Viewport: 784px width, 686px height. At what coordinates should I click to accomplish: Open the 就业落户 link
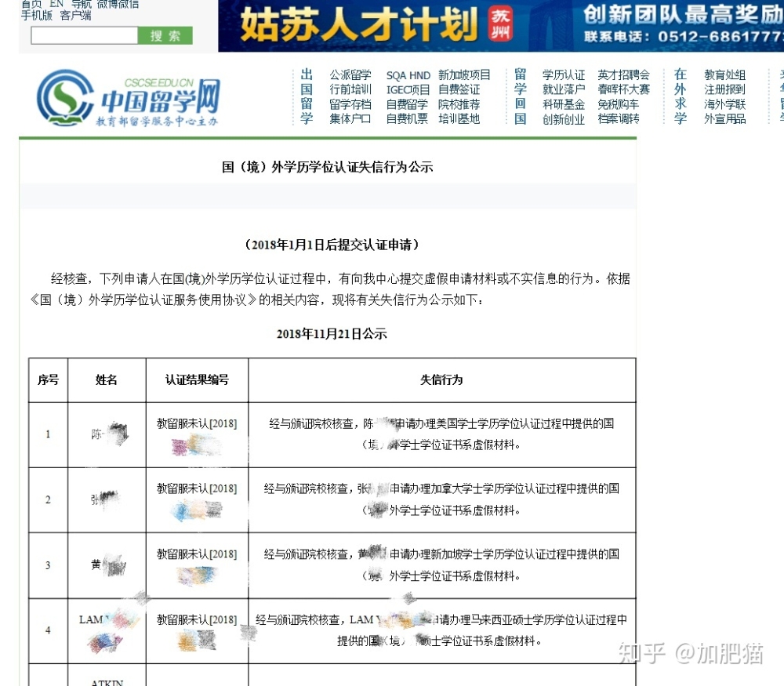[564, 89]
